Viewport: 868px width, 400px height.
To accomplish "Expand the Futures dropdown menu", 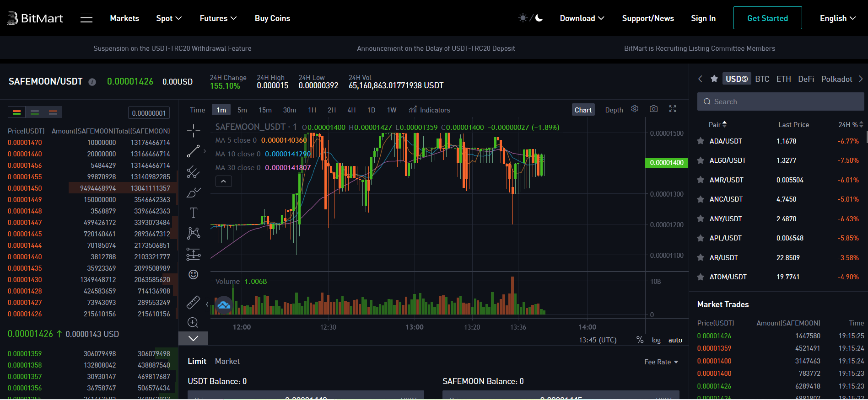I will tap(218, 18).
